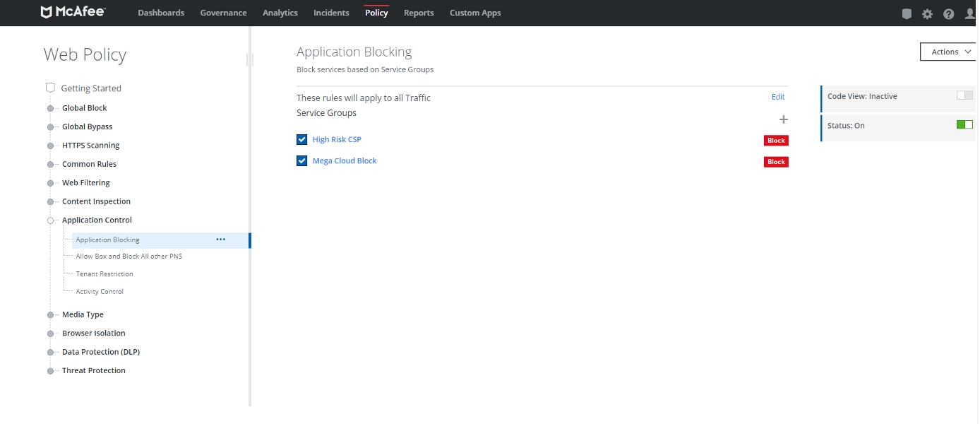
Task: Open the settings gear icon
Action: click(928, 13)
